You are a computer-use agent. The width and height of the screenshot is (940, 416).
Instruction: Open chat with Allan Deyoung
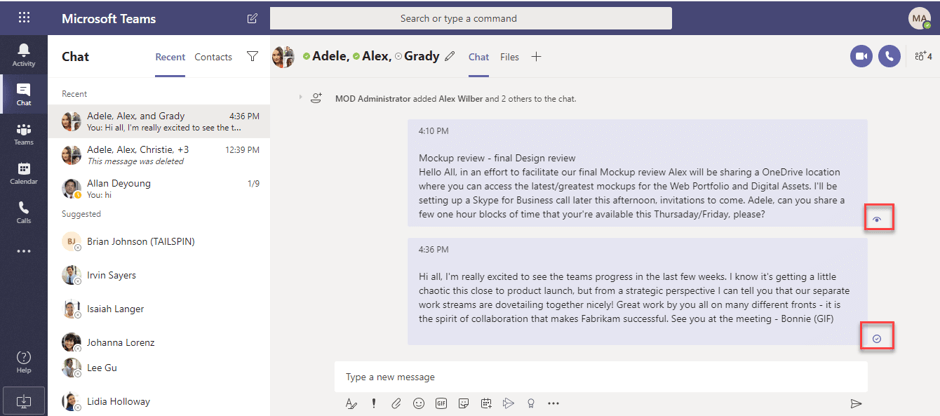160,189
